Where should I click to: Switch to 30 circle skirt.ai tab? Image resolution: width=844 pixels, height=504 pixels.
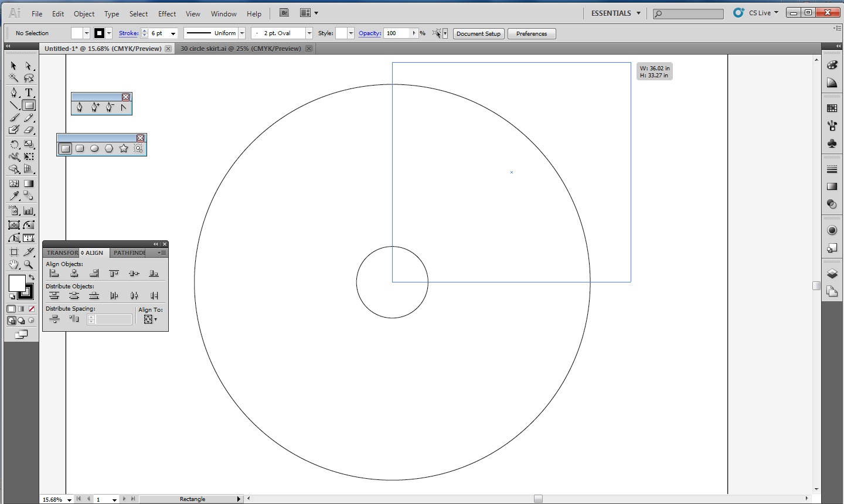coord(240,49)
